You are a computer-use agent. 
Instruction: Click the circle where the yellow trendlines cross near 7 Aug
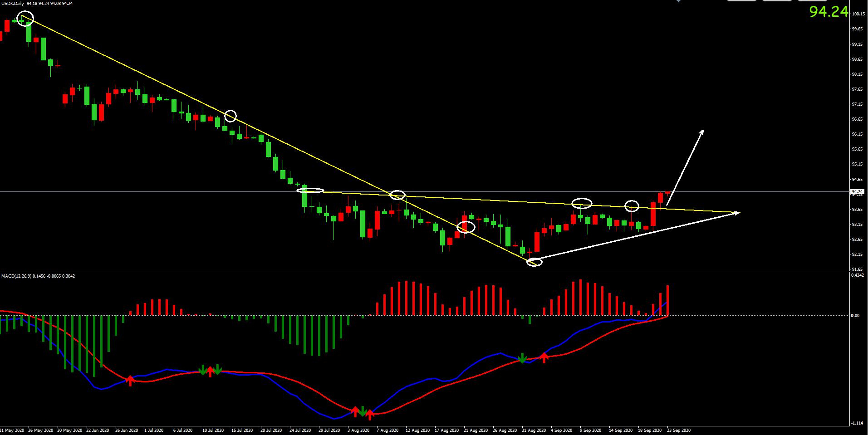tap(397, 195)
